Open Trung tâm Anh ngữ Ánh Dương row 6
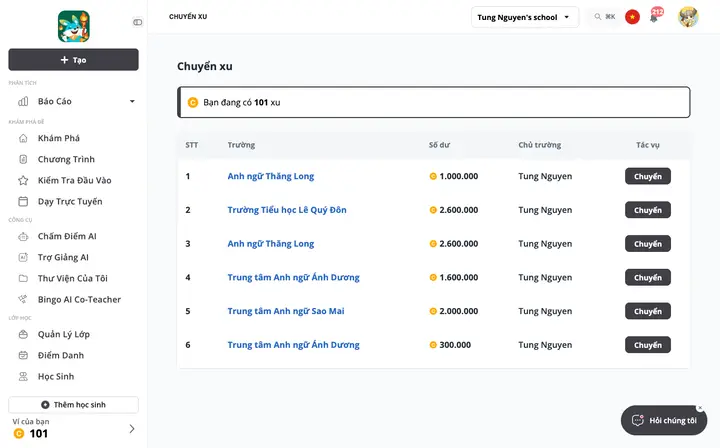This screenshot has height=448, width=720. point(293,345)
